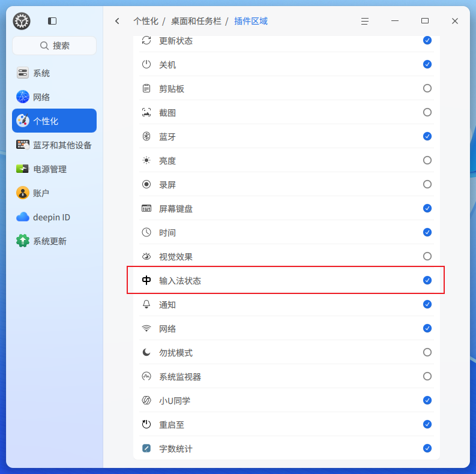
Task: Click the 输入法状态 label text
Action: (x=180, y=281)
